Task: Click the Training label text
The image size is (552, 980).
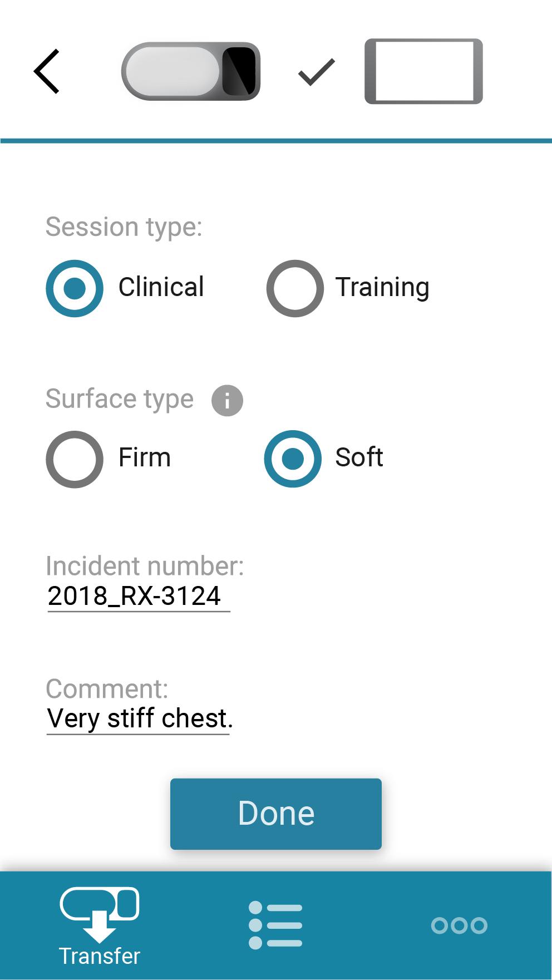Action: (382, 288)
